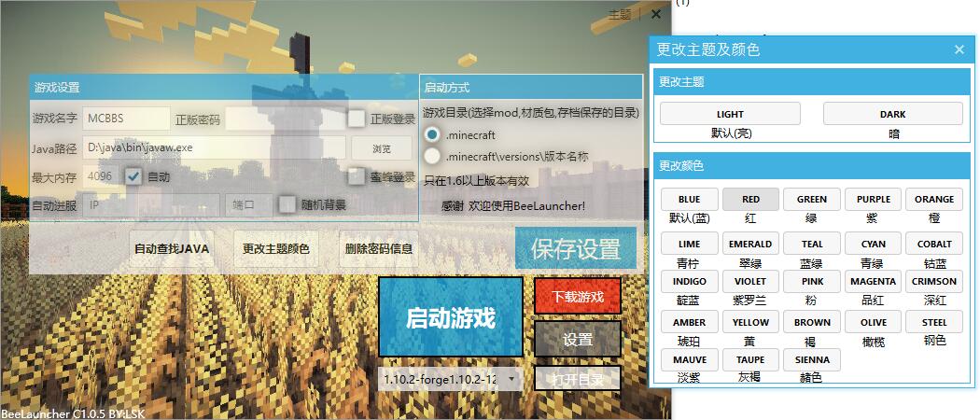Click the 浏览 browse button
The height and width of the screenshot is (420, 980).
click(381, 148)
